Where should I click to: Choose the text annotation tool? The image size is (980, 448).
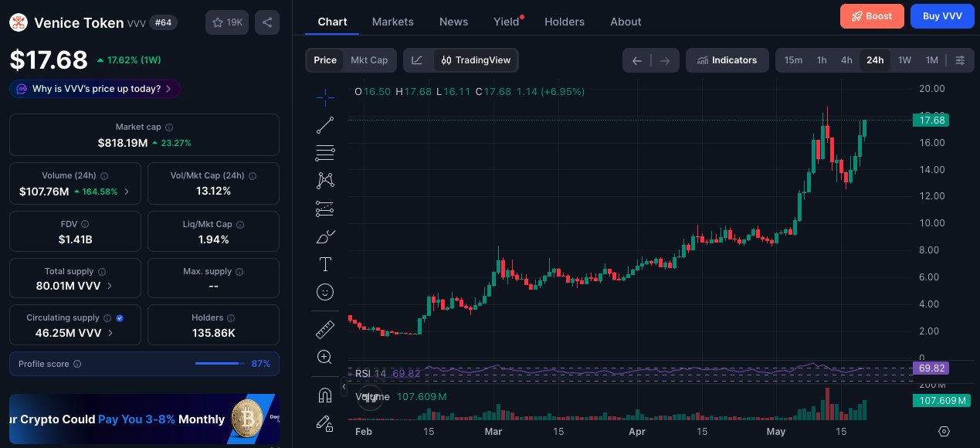click(x=325, y=264)
